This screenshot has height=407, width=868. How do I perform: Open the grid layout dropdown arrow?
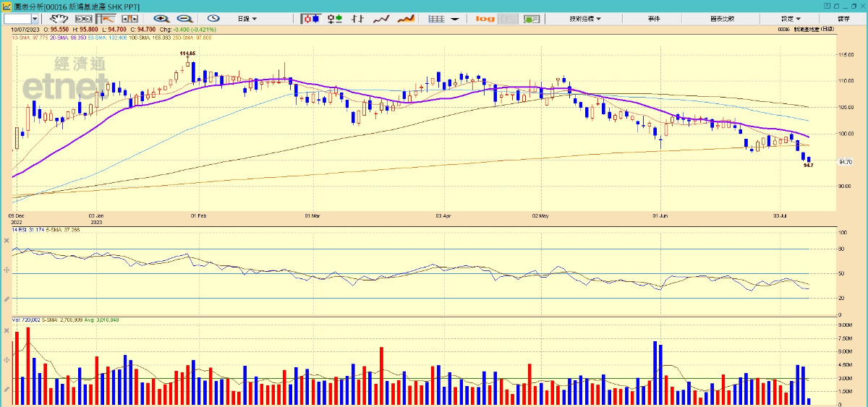coord(455,19)
